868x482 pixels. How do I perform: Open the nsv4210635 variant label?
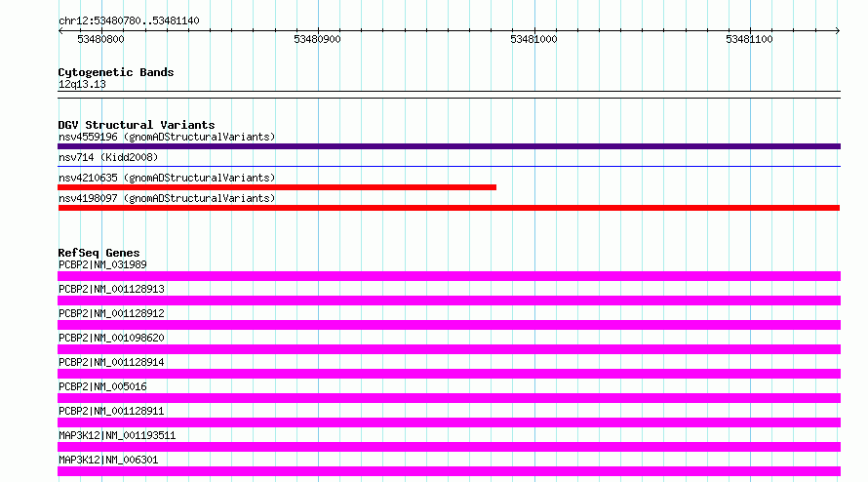(x=167, y=178)
